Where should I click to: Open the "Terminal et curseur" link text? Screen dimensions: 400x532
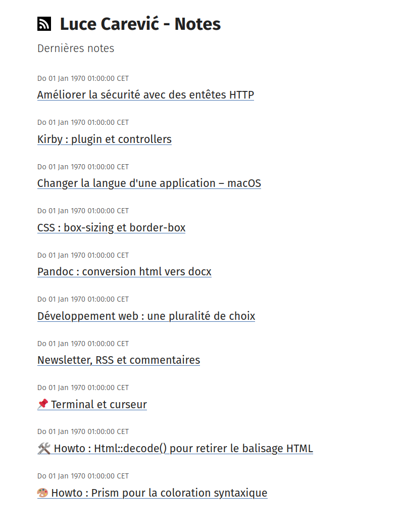(x=99, y=405)
